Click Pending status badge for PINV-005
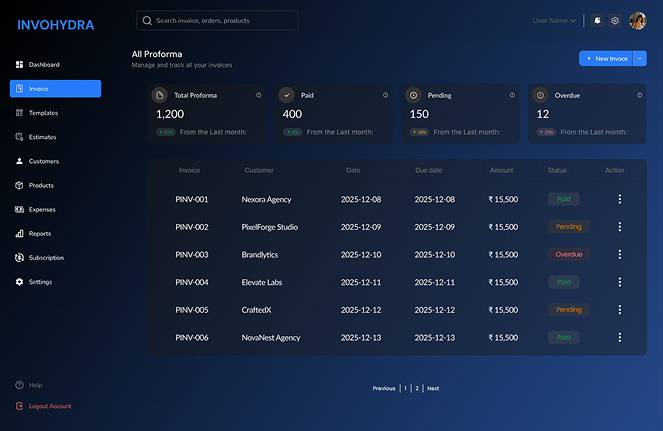663x431 pixels. [x=569, y=310]
